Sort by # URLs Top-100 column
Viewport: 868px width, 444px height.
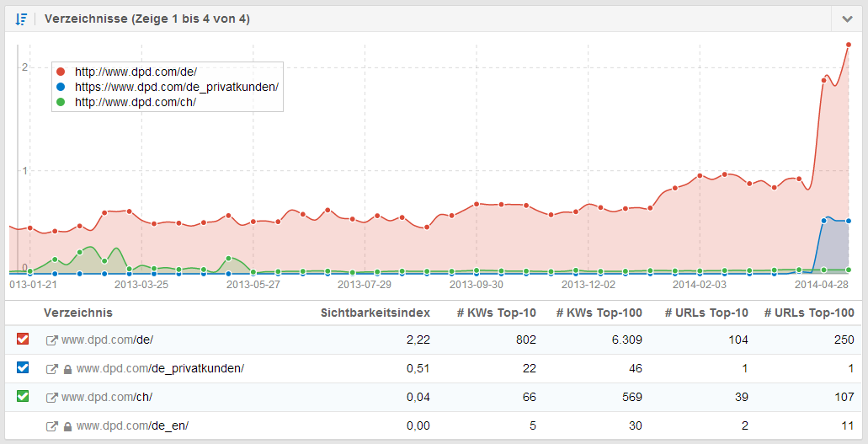809,313
